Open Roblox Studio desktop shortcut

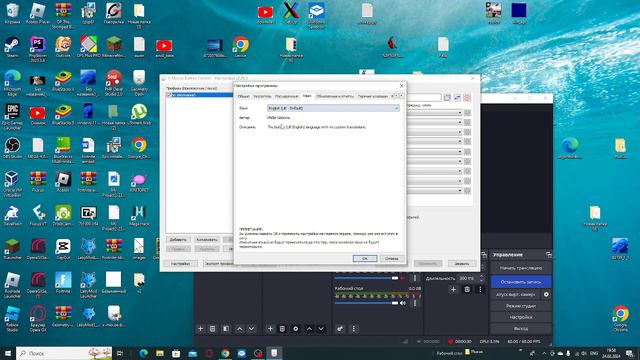tap(12, 318)
